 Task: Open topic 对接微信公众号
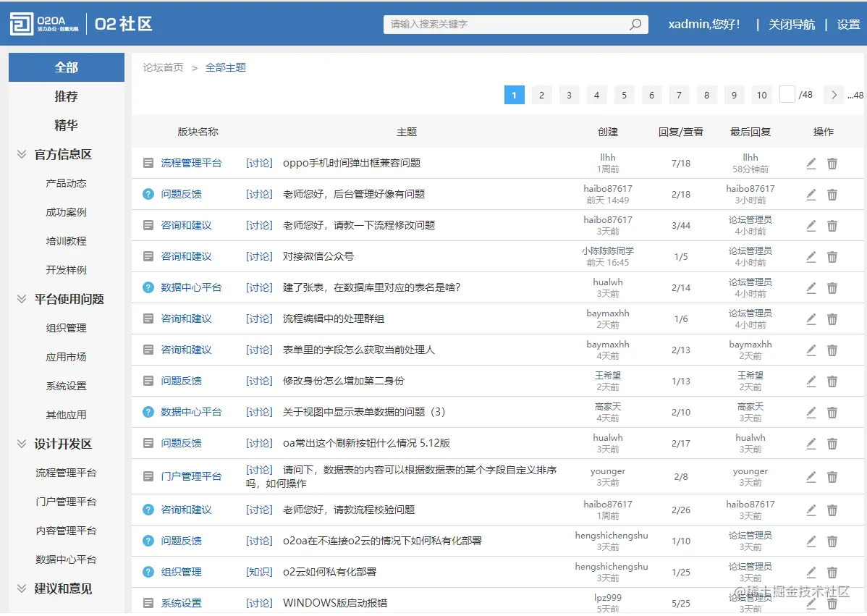pos(318,256)
